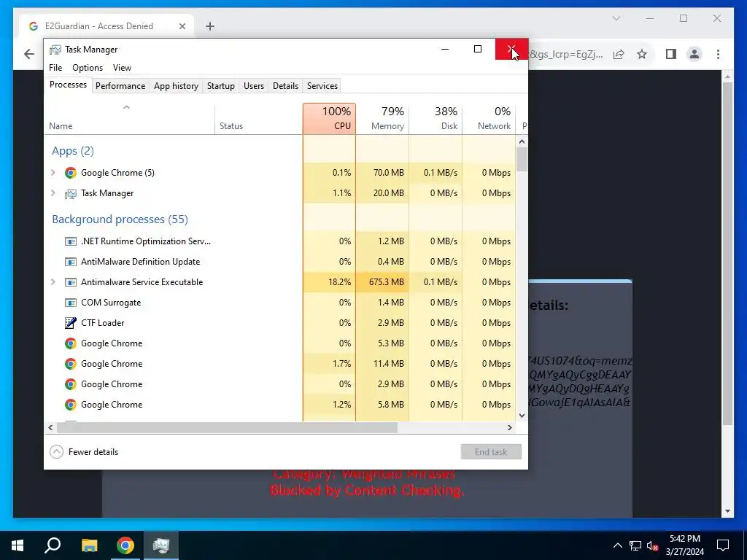
Task: Open File Explorer from the taskbar
Action: pos(89,545)
